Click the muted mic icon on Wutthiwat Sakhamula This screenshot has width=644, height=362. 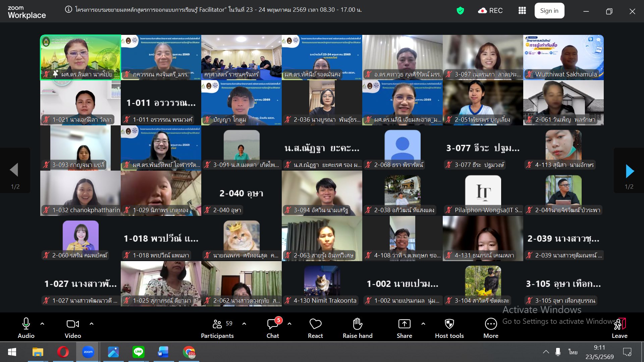click(529, 74)
